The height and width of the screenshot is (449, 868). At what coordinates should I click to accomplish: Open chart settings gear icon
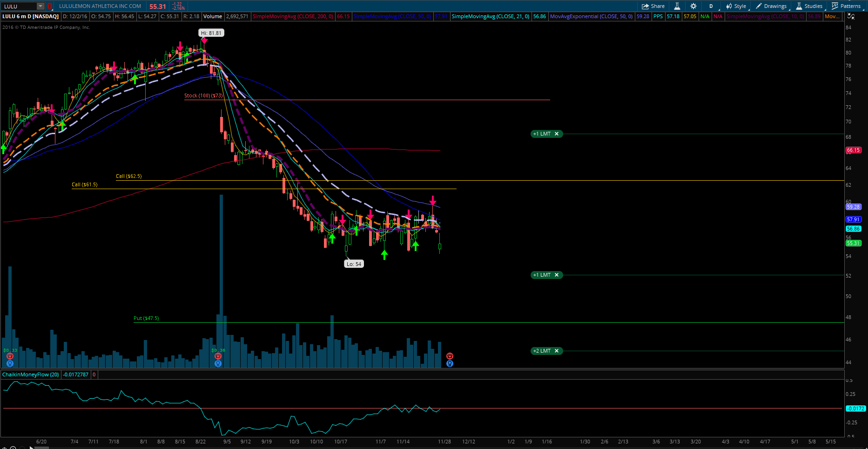[693, 6]
